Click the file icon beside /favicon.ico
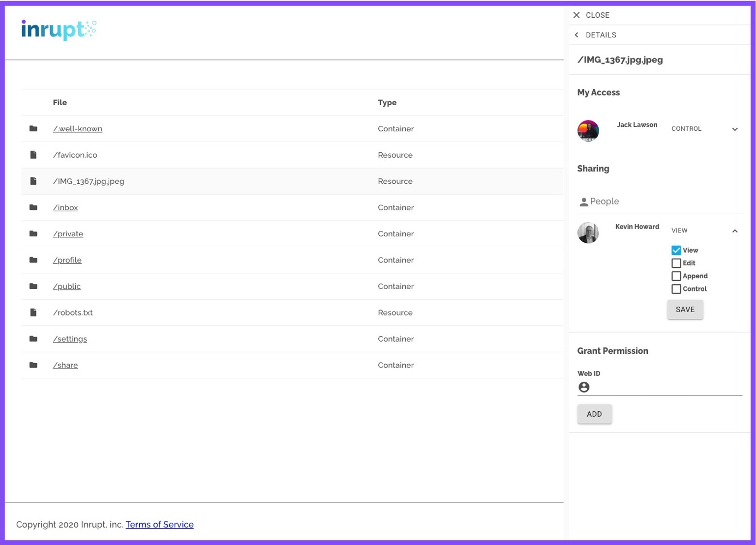Screen dimensions: 756x545 pyautogui.click(x=33, y=155)
